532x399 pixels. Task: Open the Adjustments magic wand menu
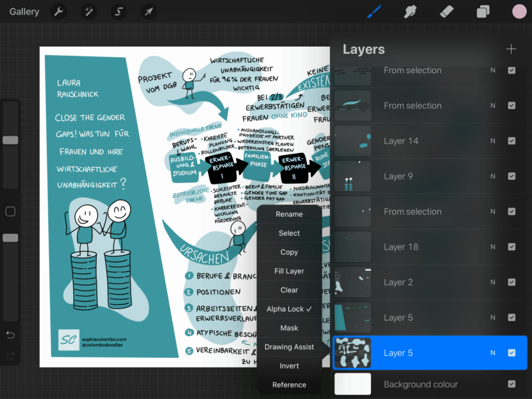[88, 12]
